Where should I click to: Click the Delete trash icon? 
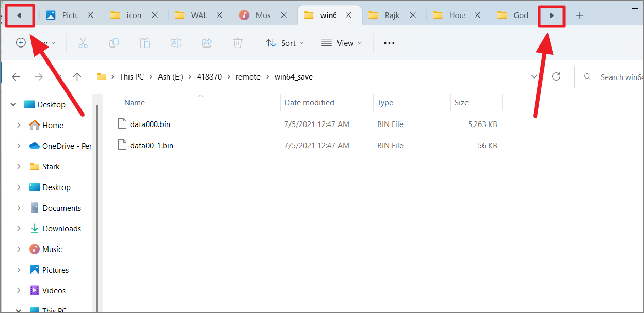coord(238,43)
